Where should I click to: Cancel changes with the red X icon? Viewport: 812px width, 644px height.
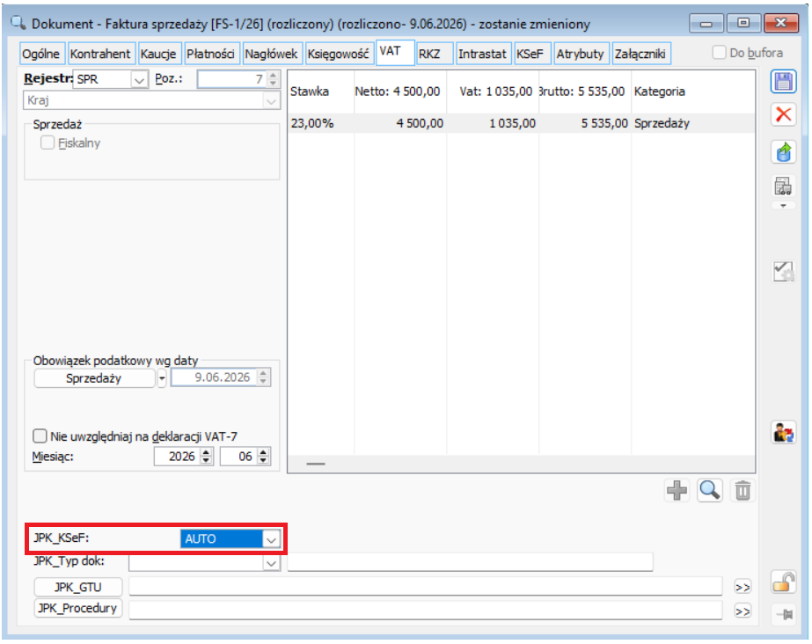point(782,113)
